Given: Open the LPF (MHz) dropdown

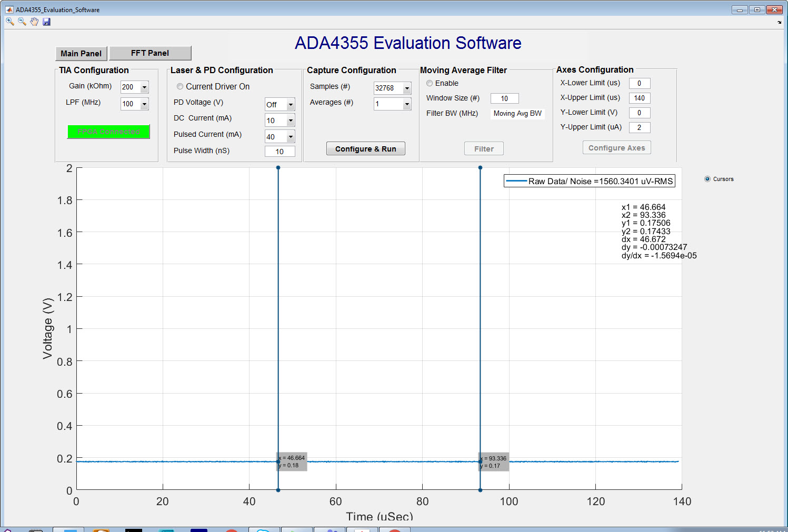Looking at the screenshot, I should point(143,104).
